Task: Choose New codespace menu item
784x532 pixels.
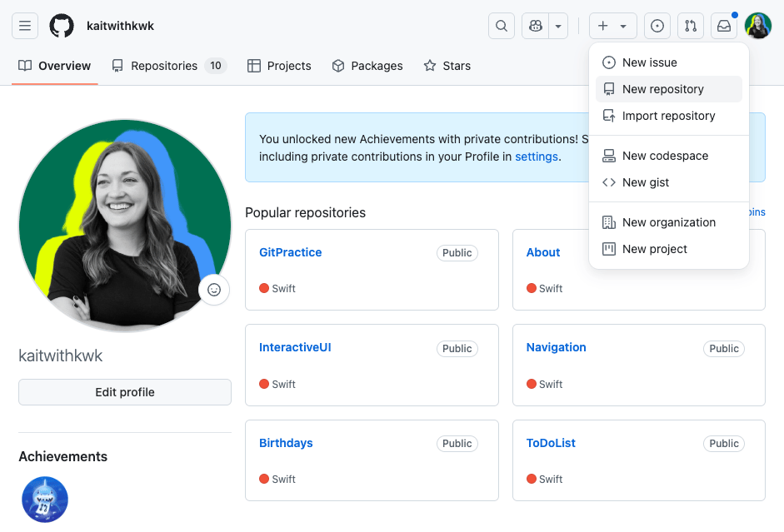Action: tap(665, 156)
